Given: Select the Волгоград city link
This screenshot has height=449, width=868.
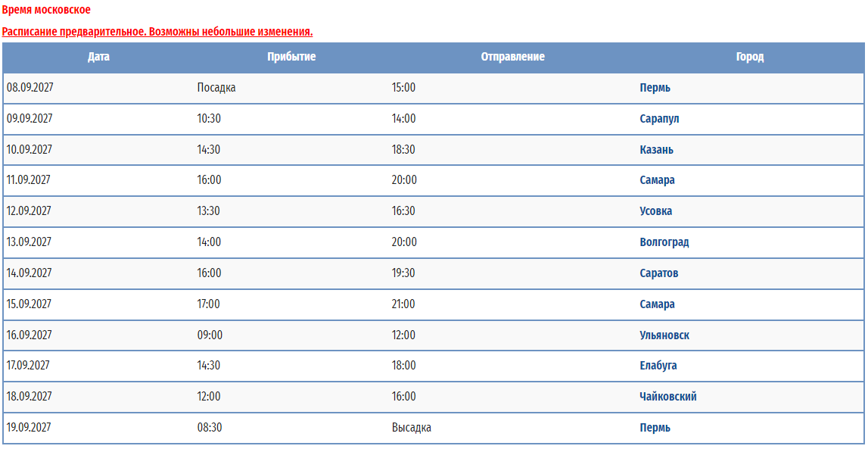Looking at the screenshot, I should [x=664, y=242].
